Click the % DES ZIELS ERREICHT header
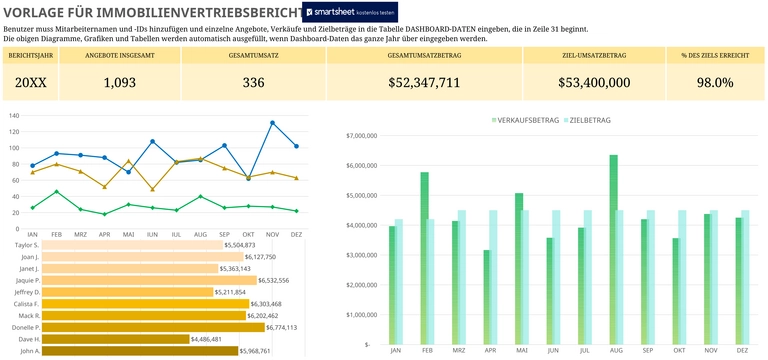This screenshot has width=768, height=360. click(715, 55)
